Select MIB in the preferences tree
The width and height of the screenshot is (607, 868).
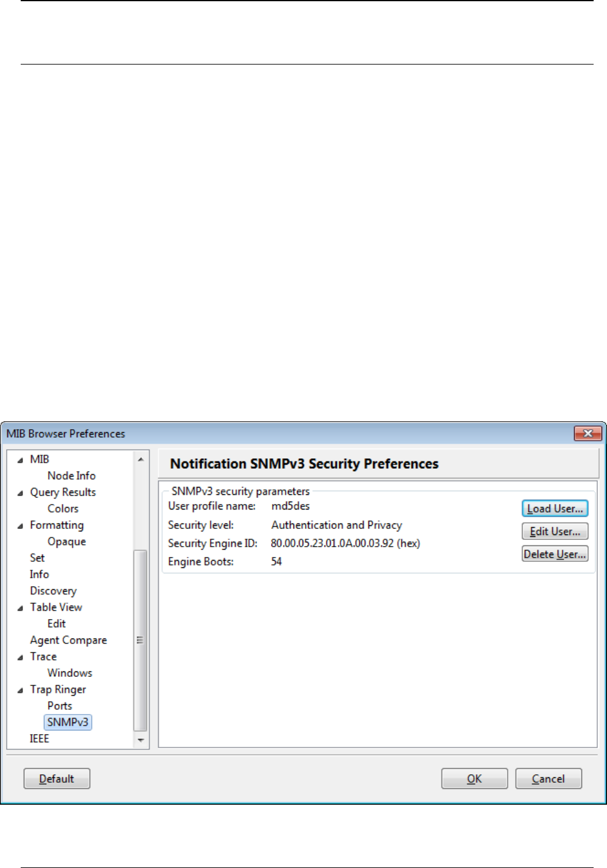click(x=40, y=459)
